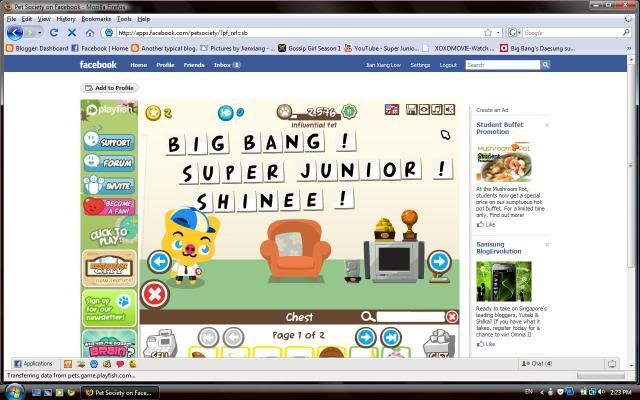
Task: Move room right with the blue arrow
Action: [440, 262]
